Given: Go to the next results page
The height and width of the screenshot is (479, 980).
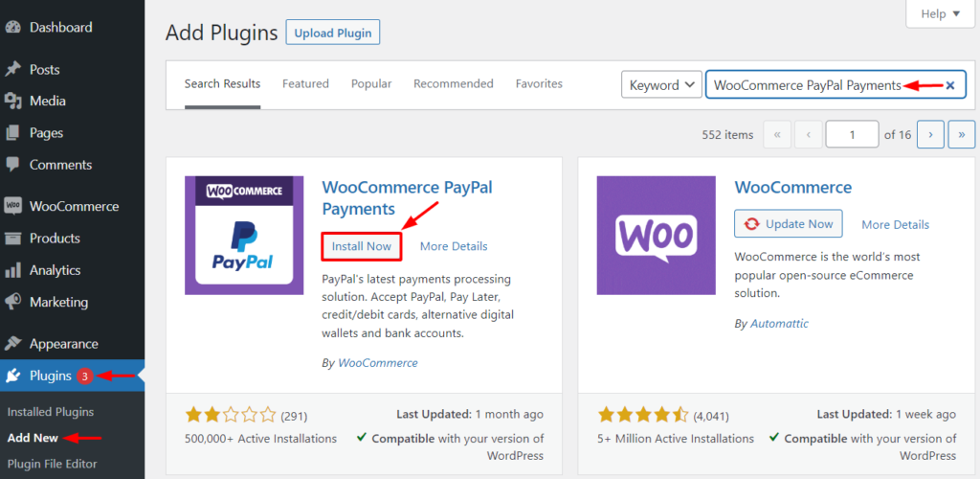Looking at the screenshot, I should pyautogui.click(x=930, y=134).
